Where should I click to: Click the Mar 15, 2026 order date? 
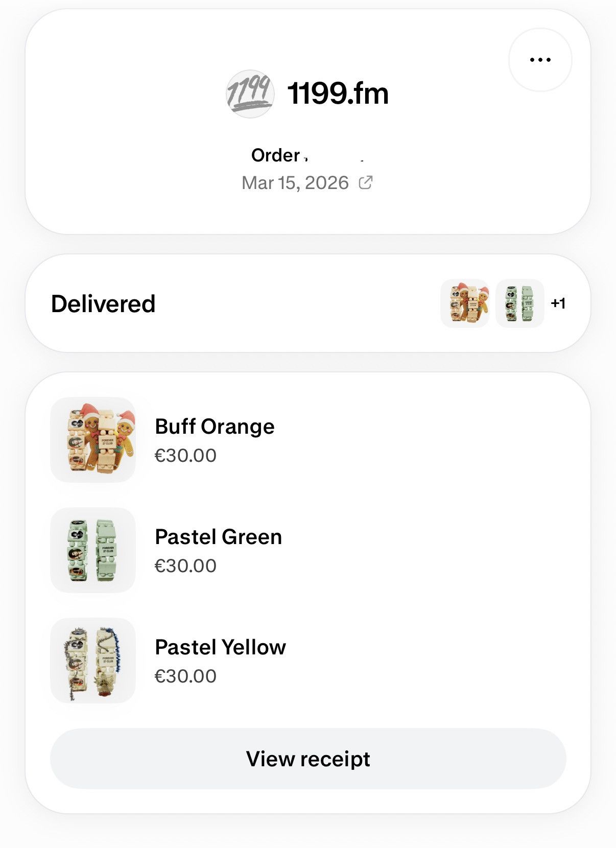point(295,183)
